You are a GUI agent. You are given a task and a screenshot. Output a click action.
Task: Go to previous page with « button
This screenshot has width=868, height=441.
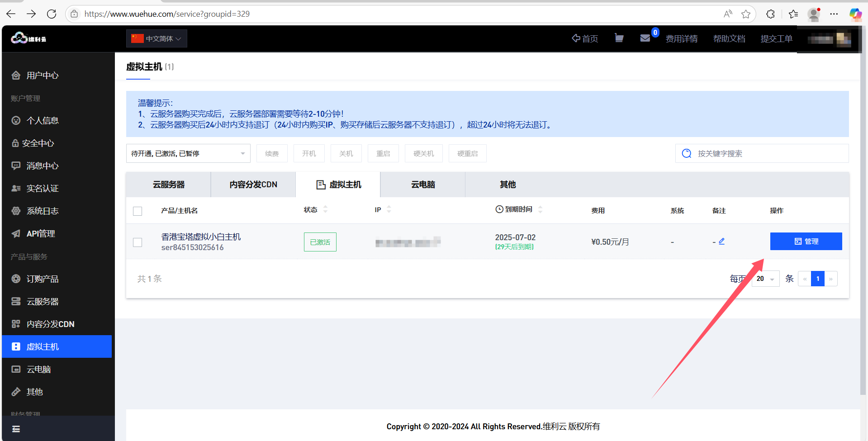[x=805, y=279]
